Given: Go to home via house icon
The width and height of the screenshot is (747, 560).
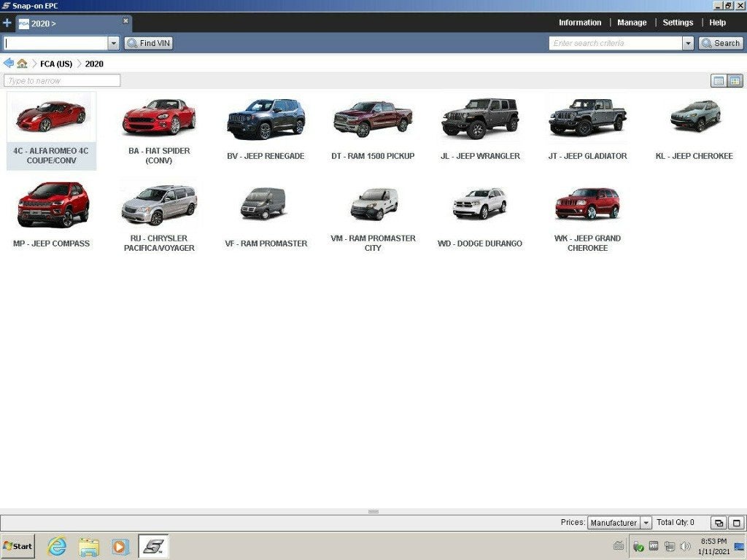Looking at the screenshot, I should (22, 63).
